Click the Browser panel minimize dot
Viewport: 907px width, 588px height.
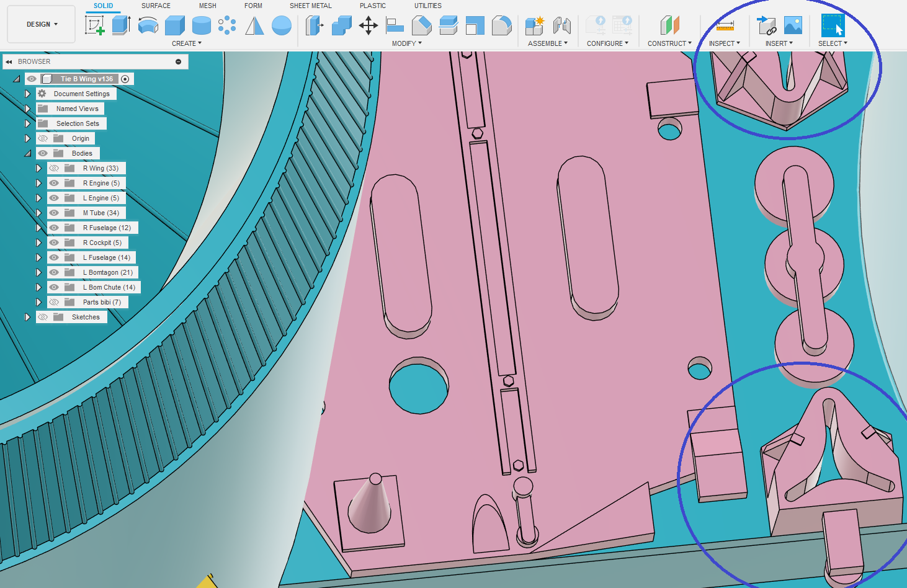click(179, 61)
